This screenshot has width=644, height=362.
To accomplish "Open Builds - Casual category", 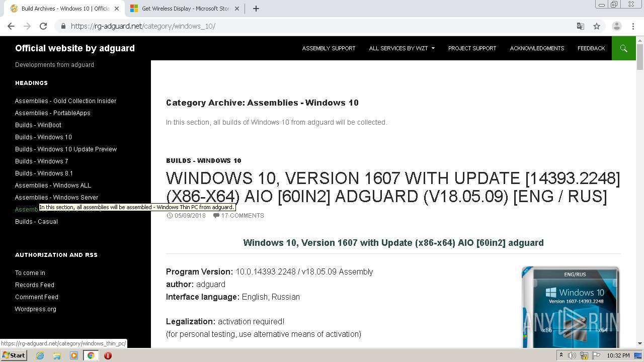I will point(36,222).
